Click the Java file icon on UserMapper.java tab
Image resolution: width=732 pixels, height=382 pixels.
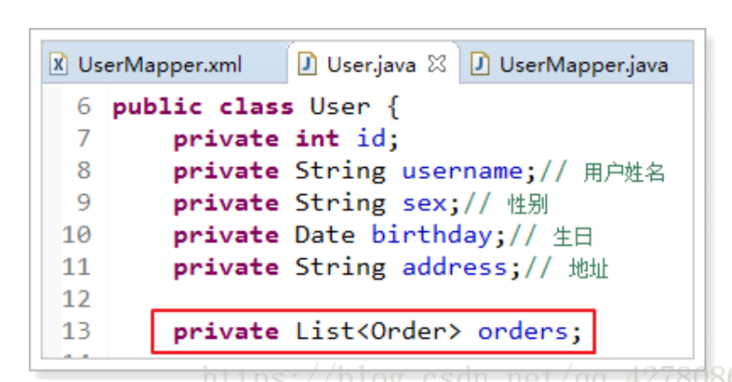point(479,64)
